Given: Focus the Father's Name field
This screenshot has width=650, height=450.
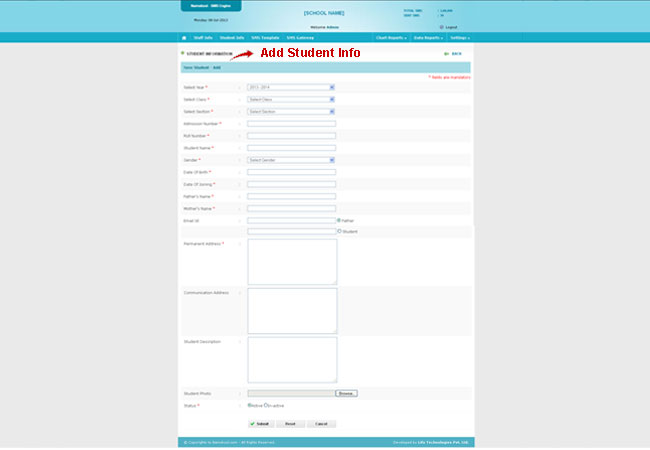Looking at the screenshot, I should pyautogui.click(x=291, y=196).
